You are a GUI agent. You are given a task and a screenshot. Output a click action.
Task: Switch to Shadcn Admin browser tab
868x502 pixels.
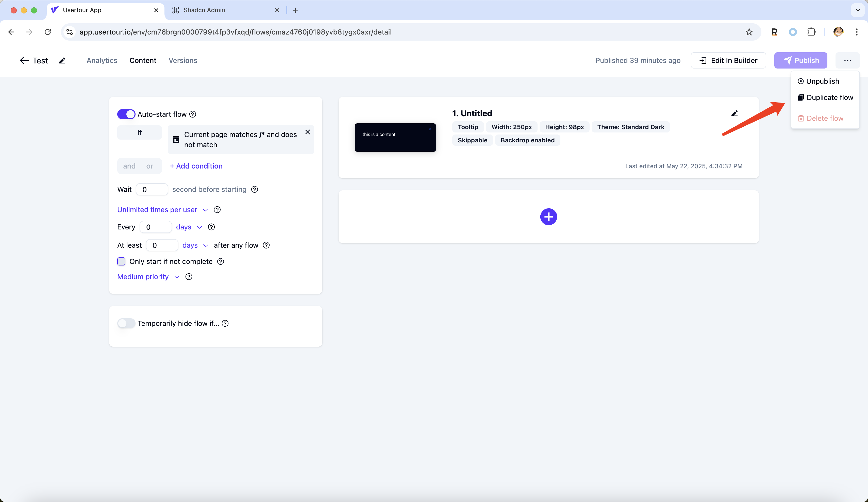225,10
